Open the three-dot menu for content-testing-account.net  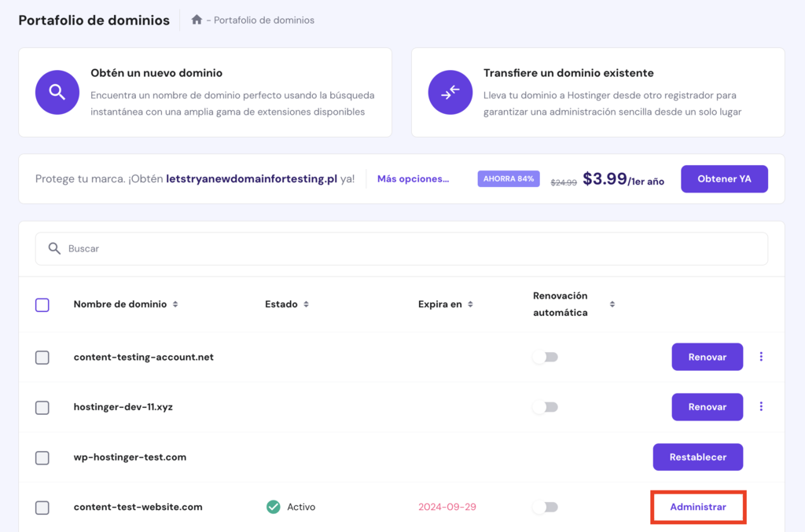coord(761,356)
